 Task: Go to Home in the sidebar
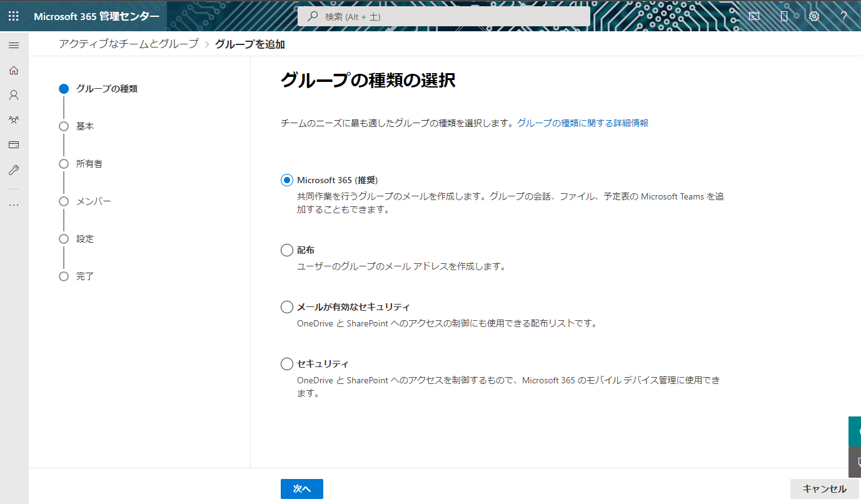14,70
